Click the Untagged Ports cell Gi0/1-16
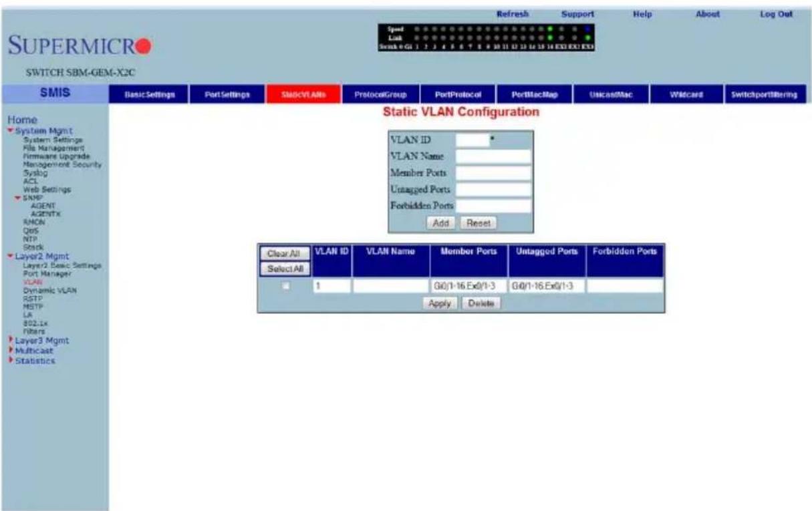This screenshot has height=511, width=812. 546,287
